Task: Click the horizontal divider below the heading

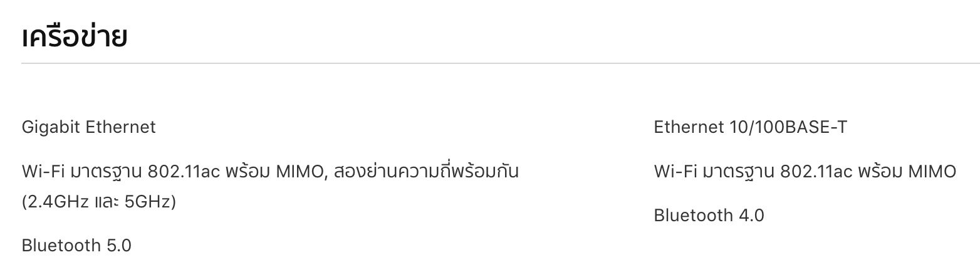Action: tap(500, 63)
